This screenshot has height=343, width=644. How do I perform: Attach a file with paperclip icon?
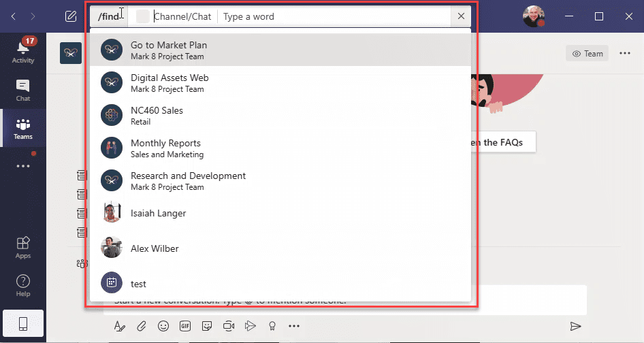[x=142, y=326]
